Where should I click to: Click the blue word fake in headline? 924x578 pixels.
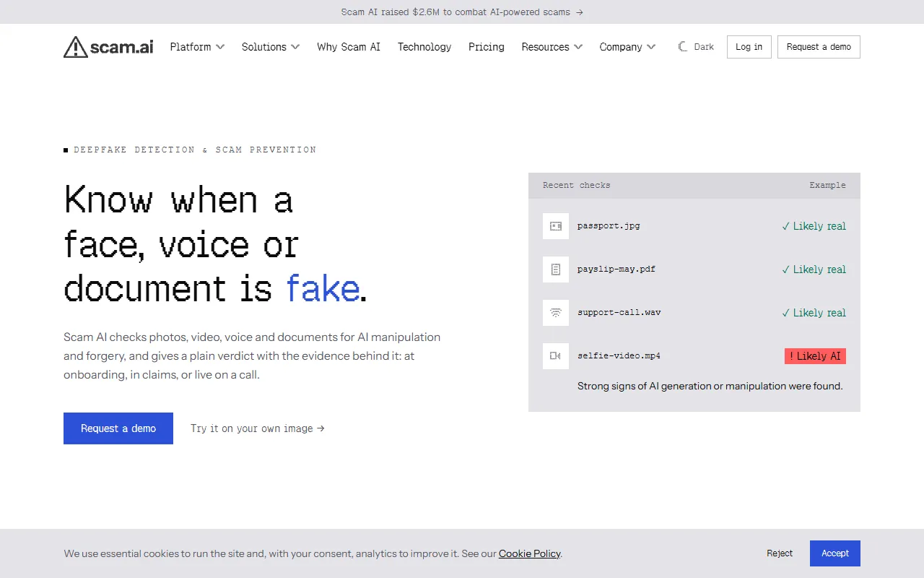pos(323,288)
